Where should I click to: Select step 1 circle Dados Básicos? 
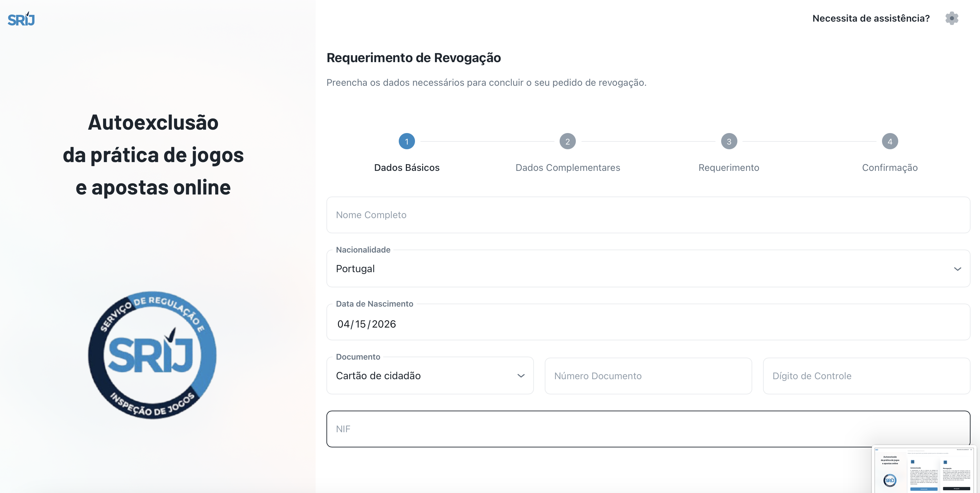coord(407,141)
